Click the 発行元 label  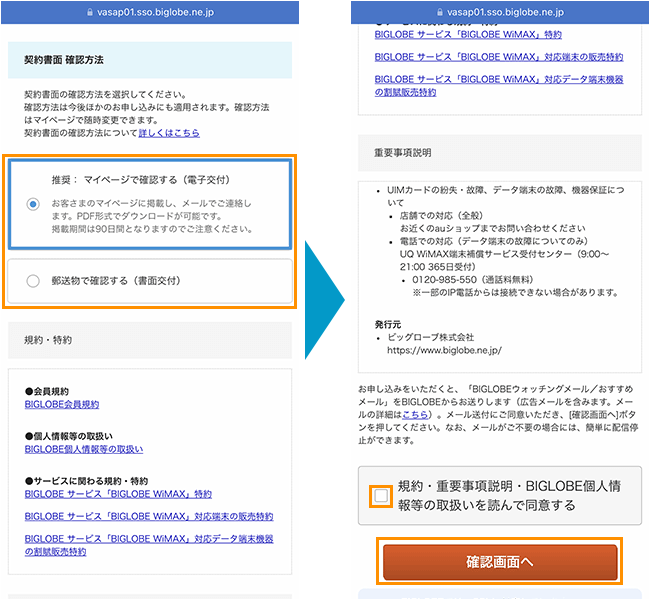[x=388, y=324]
